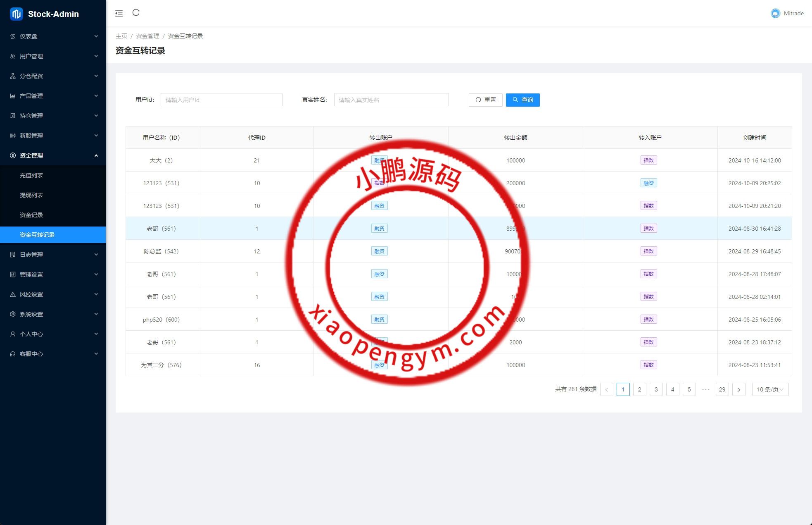Open the 10 条/页 page size dropdown

770,389
